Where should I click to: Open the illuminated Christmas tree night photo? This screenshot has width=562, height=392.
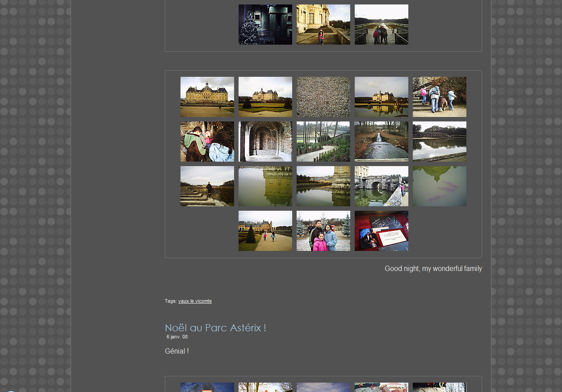click(265, 25)
